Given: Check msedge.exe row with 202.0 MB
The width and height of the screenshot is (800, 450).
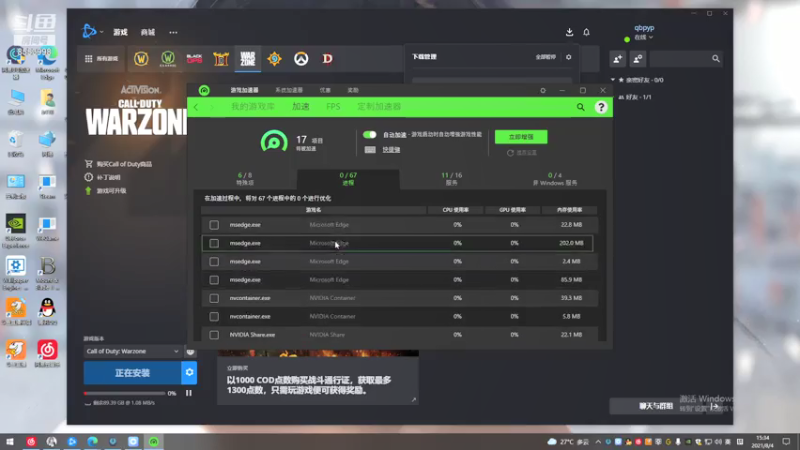Looking at the screenshot, I should tap(214, 243).
